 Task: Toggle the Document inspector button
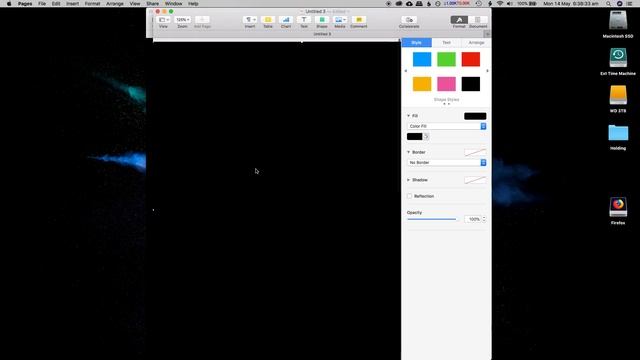(x=478, y=20)
